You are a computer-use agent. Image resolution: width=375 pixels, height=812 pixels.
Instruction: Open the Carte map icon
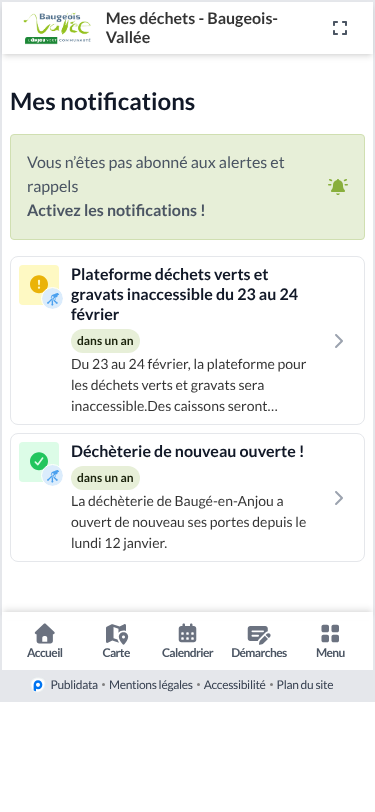(x=116, y=633)
